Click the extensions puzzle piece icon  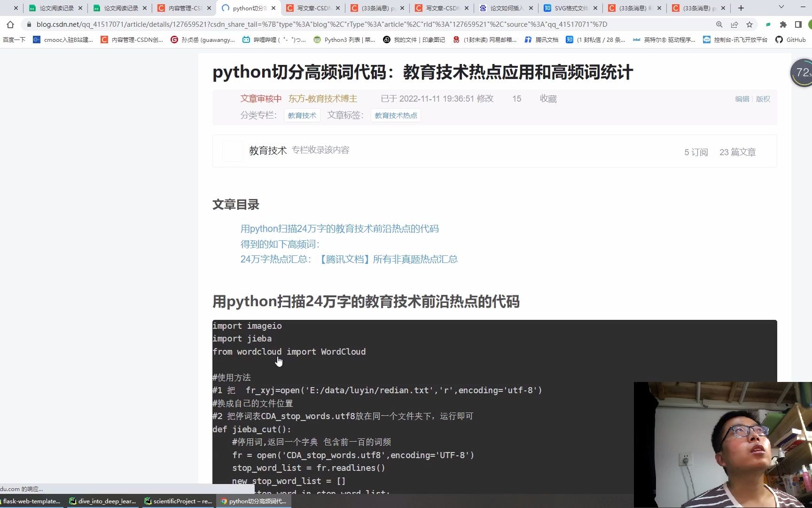pyautogui.click(x=783, y=24)
